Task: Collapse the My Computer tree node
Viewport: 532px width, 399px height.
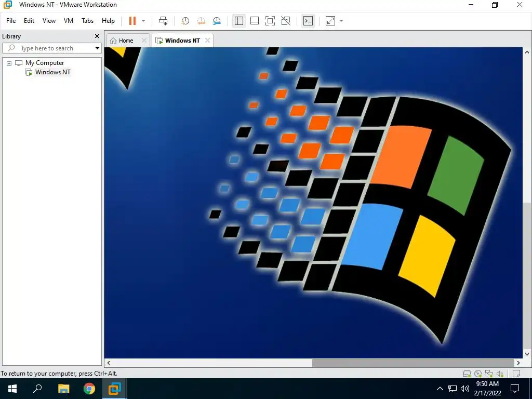Action: (9, 63)
